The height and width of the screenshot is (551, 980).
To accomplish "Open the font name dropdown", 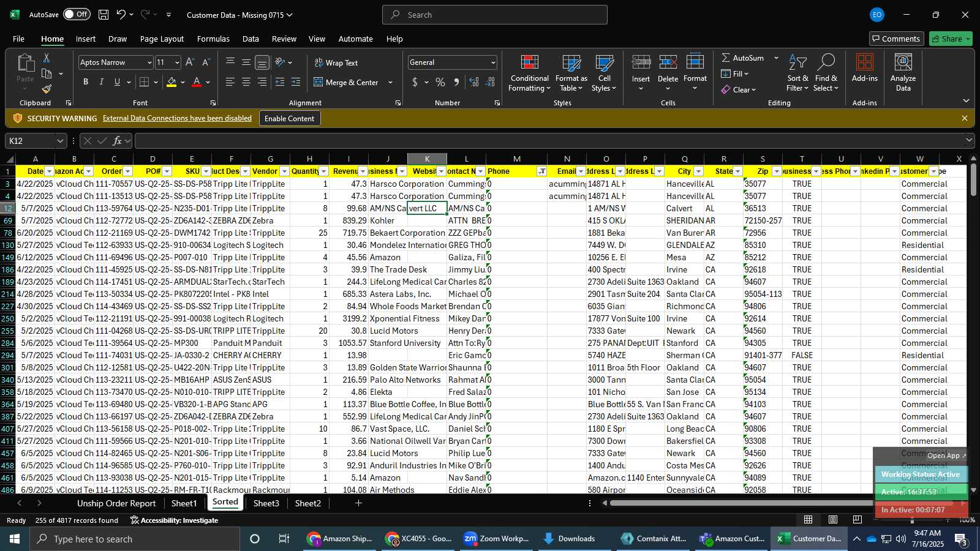I will (x=149, y=62).
